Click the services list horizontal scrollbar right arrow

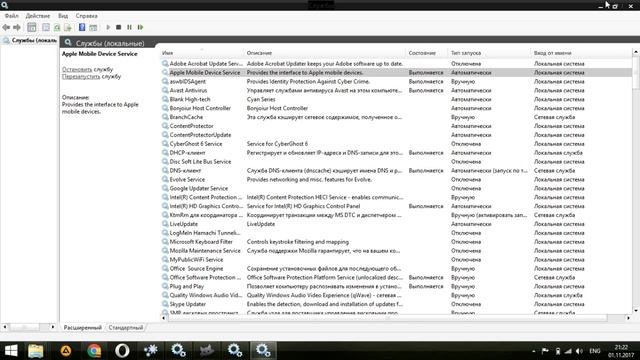[628, 318]
